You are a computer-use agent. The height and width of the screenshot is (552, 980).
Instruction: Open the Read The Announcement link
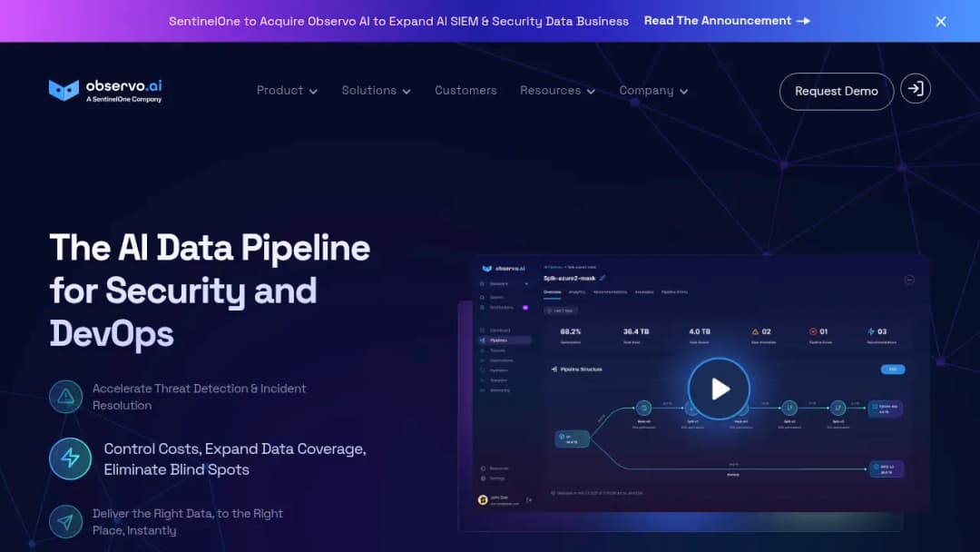tap(727, 21)
